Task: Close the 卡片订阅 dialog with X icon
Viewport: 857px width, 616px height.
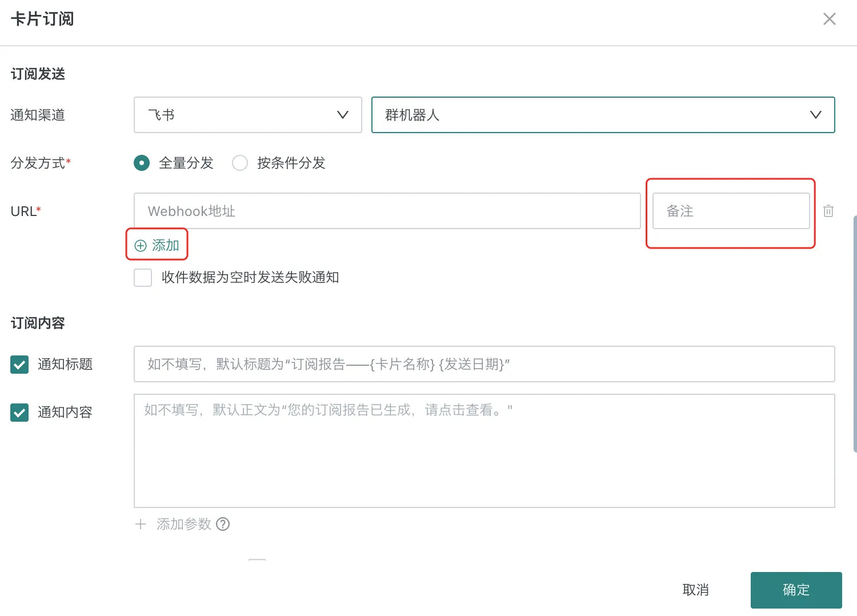Action: click(829, 19)
